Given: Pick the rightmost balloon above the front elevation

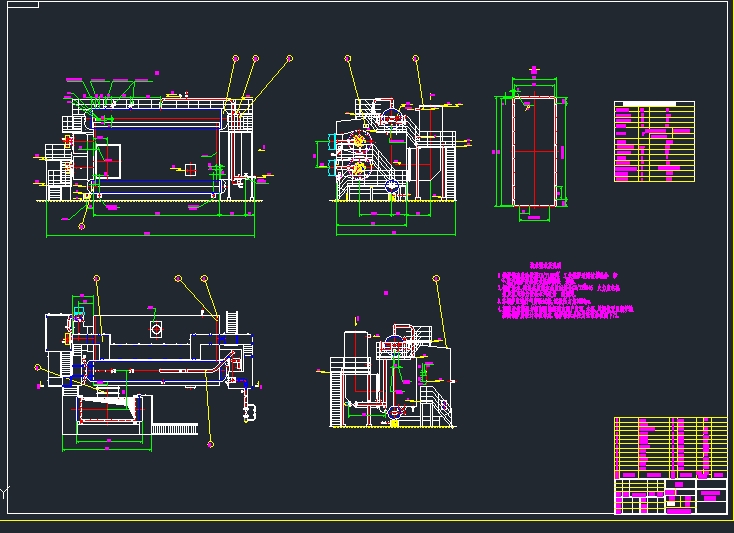Looking at the screenshot, I should point(289,59).
